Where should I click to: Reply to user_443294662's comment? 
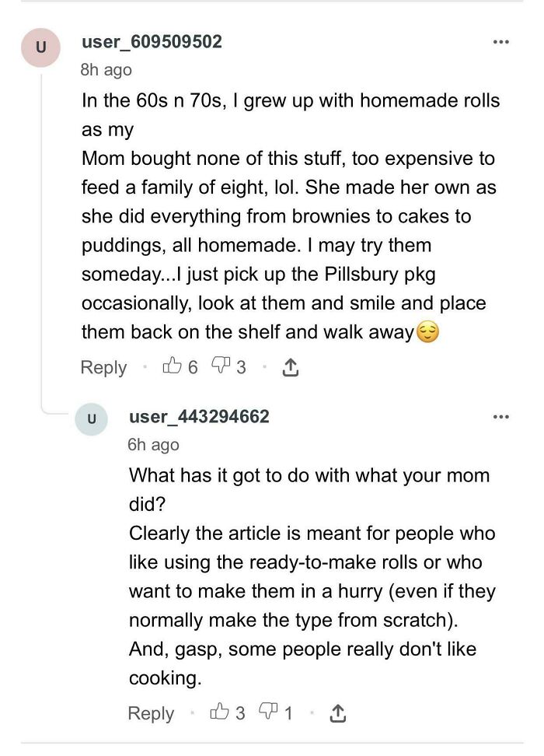pos(152,712)
